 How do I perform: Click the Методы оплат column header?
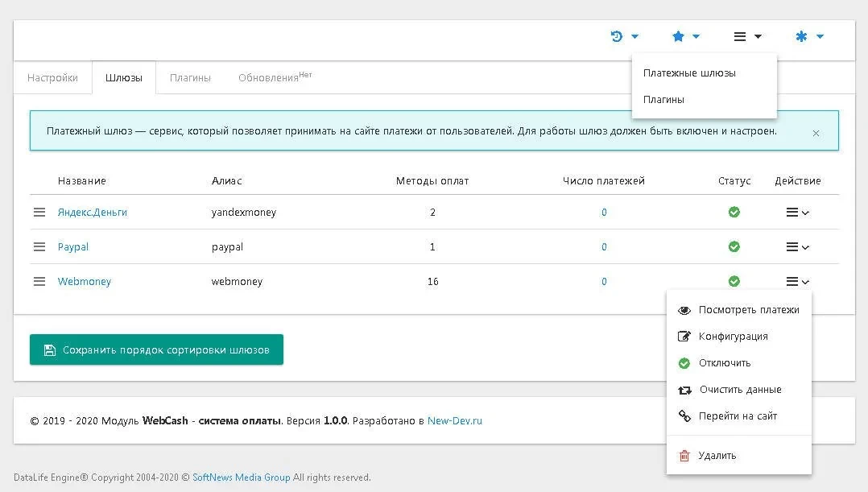point(432,181)
